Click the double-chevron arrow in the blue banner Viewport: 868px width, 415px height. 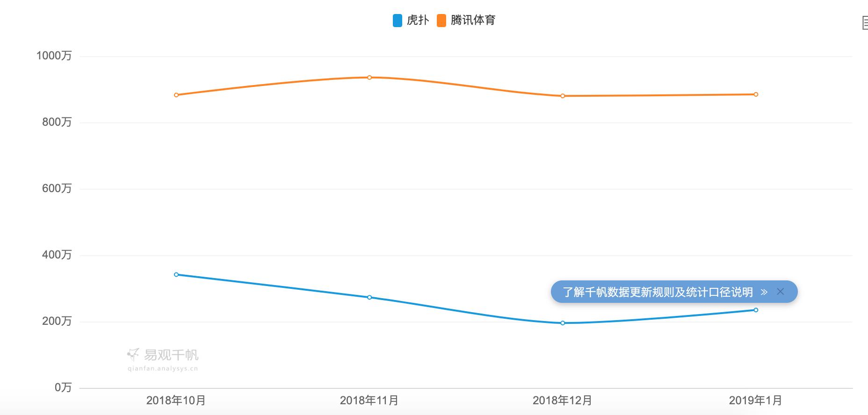(764, 292)
